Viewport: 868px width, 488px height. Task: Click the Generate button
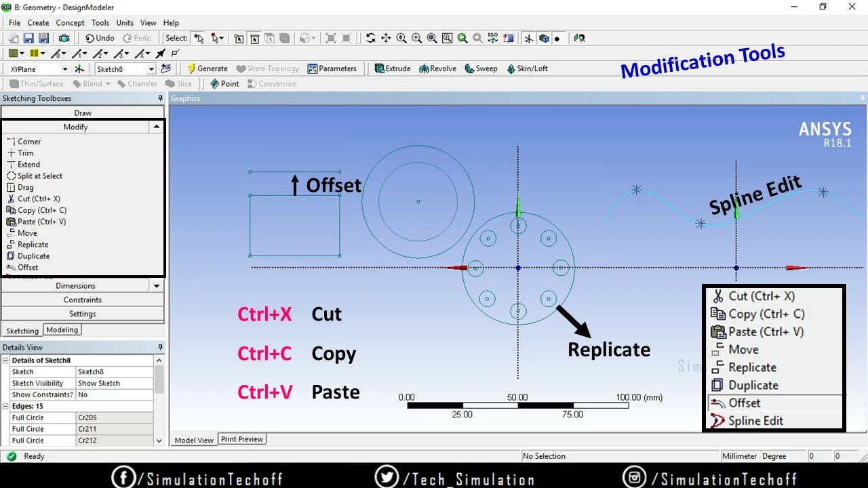pos(208,68)
